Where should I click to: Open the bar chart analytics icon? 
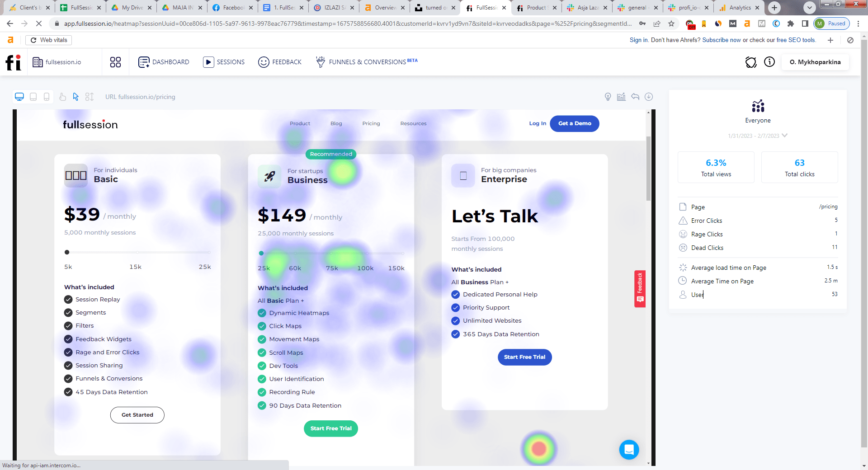click(622, 97)
